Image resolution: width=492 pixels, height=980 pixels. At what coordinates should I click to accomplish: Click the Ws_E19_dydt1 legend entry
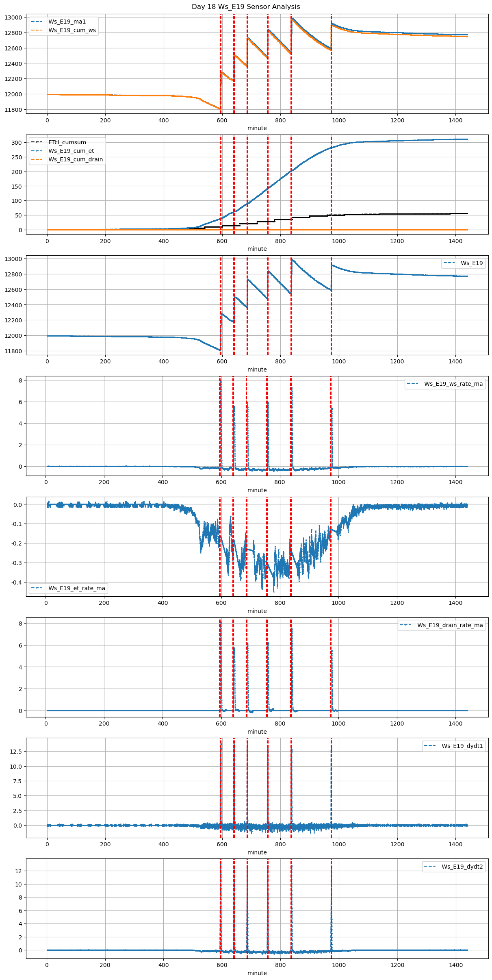tap(462, 746)
